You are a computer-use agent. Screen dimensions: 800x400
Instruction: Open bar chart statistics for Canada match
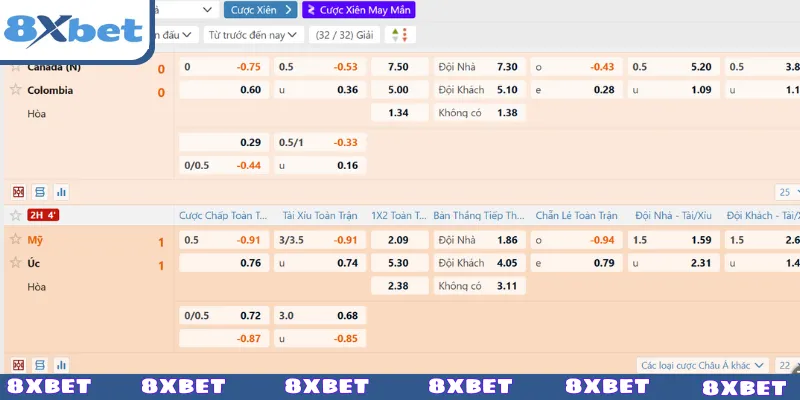tap(61, 191)
